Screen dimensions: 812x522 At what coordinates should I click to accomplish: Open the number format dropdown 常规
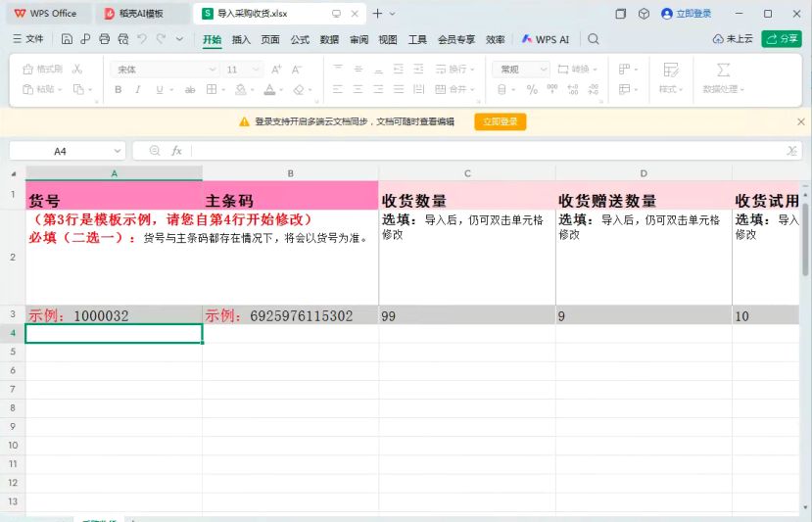pyautogui.click(x=544, y=69)
